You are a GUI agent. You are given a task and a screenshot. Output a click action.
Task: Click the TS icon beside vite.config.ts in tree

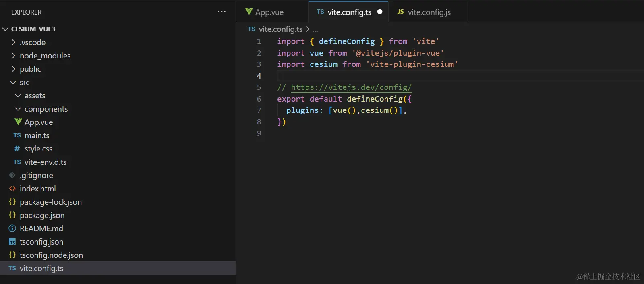[12, 268]
